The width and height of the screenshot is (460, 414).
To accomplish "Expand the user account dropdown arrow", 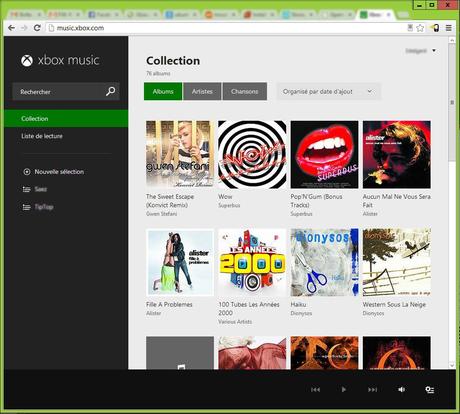I will (x=434, y=51).
